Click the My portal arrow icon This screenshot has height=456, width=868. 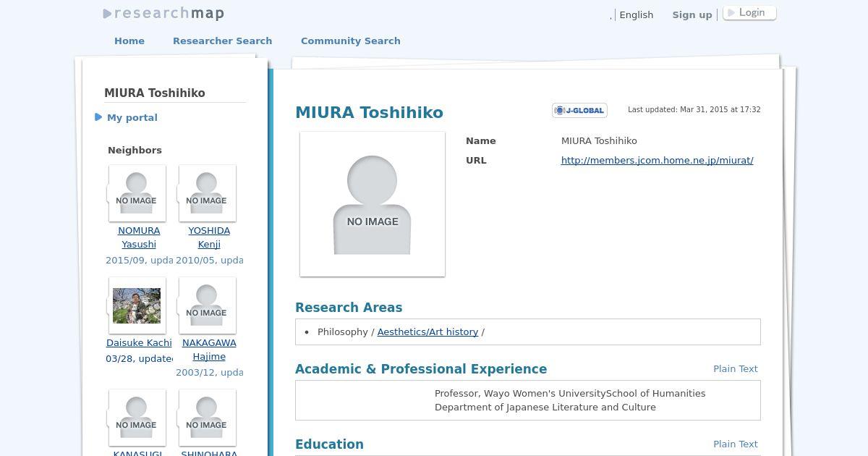[x=98, y=117]
